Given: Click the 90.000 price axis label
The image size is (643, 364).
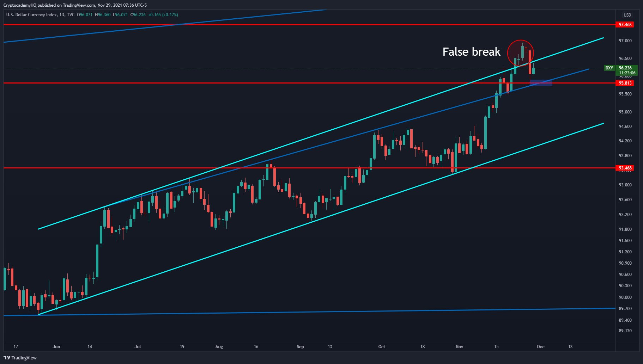Looking at the screenshot, I should click(x=625, y=297).
